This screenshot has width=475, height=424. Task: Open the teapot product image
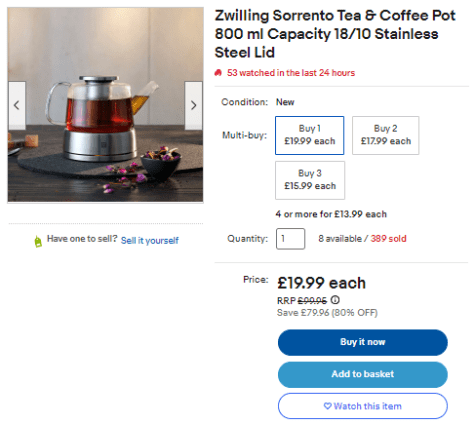pyautogui.click(x=105, y=105)
